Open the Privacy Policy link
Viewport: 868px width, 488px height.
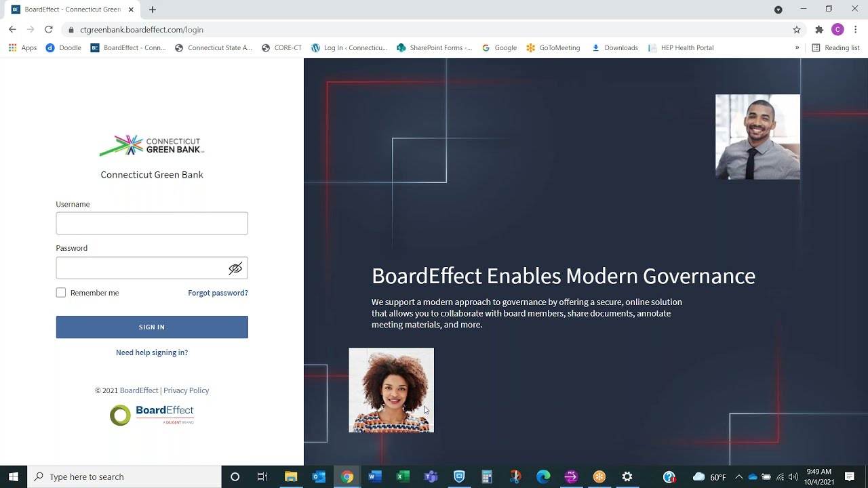[x=186, y=390]
